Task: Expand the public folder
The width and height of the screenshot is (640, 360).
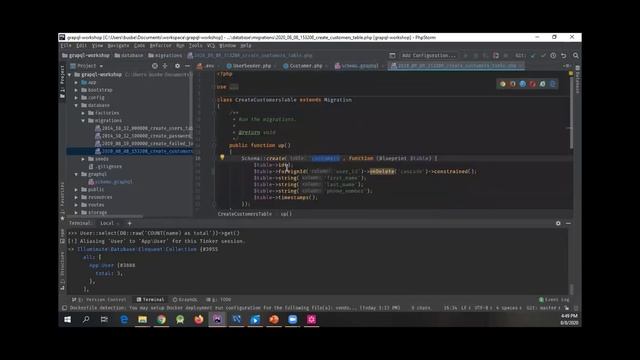Action: (76, 190)
